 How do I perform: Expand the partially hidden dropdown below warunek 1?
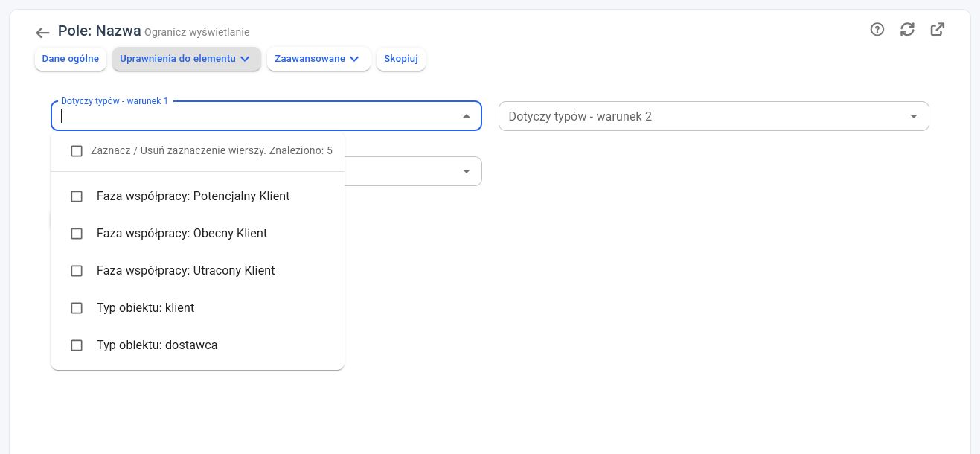pyautogui.click(x=467, y=171)
